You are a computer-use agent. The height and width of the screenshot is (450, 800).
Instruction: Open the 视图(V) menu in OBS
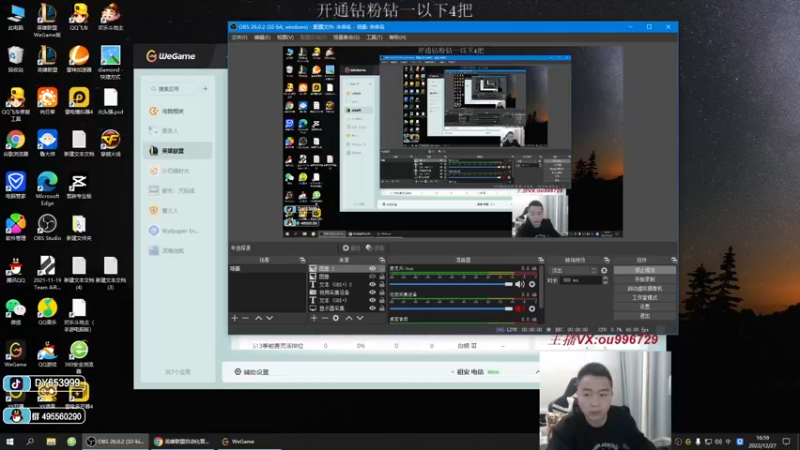click(285, 37)
